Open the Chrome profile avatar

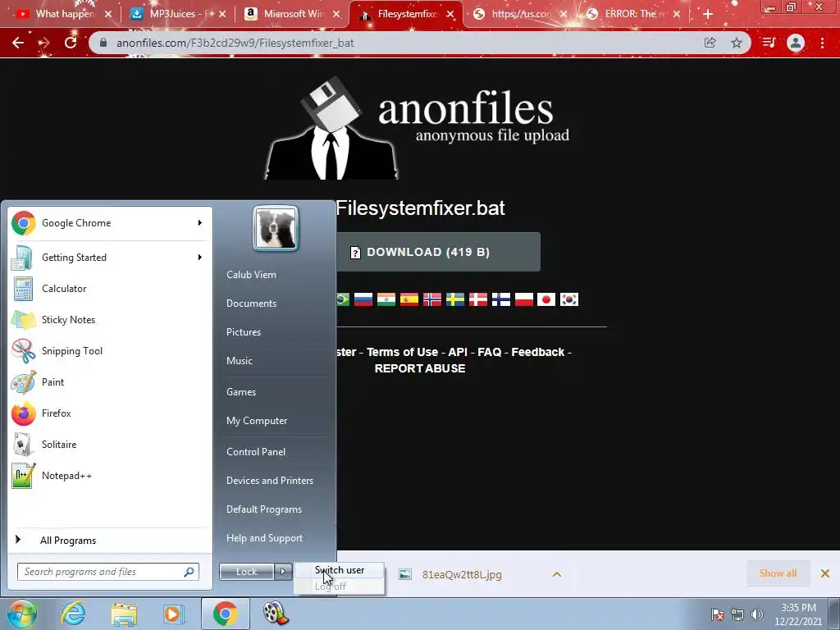796,43
